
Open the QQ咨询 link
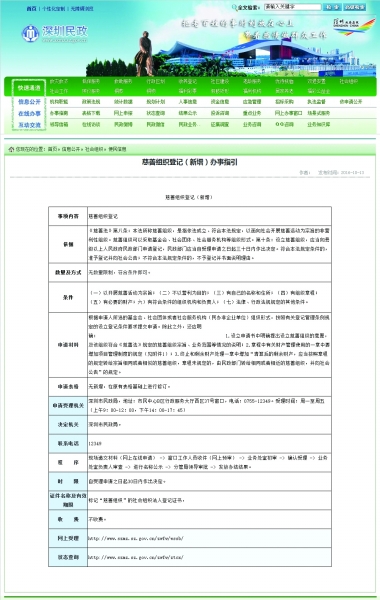[x=284, y=124]
